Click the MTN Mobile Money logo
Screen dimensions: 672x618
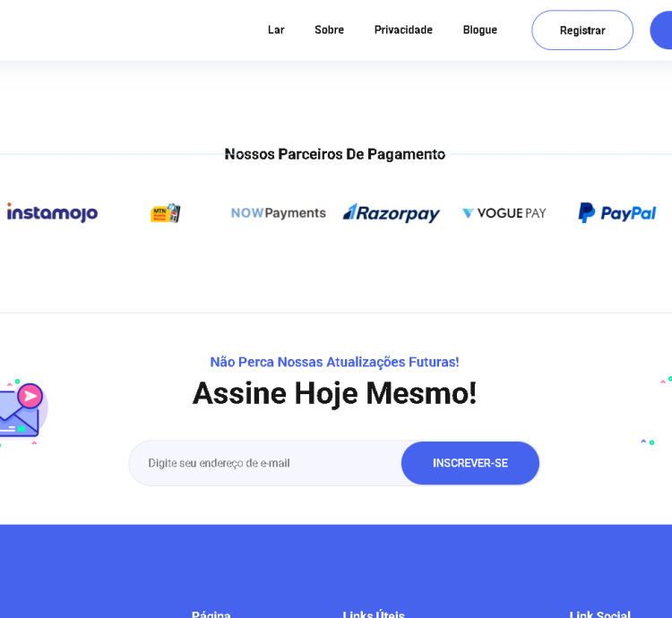(166, 213)
